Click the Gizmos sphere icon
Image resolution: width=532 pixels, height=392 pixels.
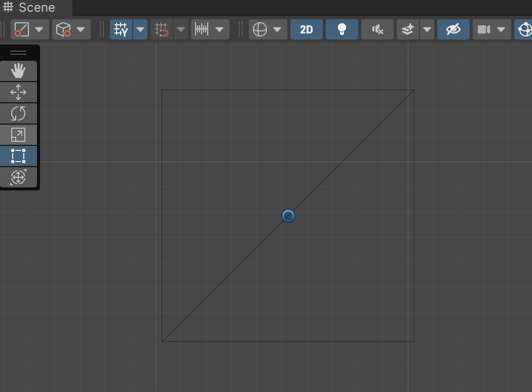tap(524, 29)
